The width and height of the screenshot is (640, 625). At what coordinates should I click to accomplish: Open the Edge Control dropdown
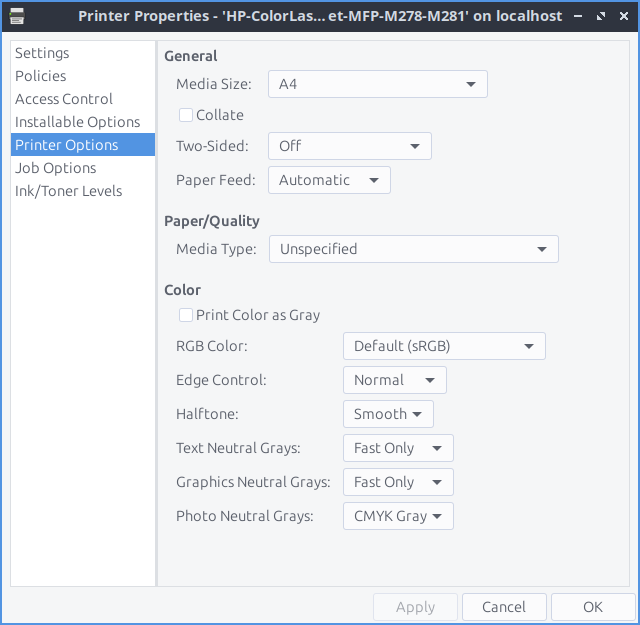(x=393, y=380)
